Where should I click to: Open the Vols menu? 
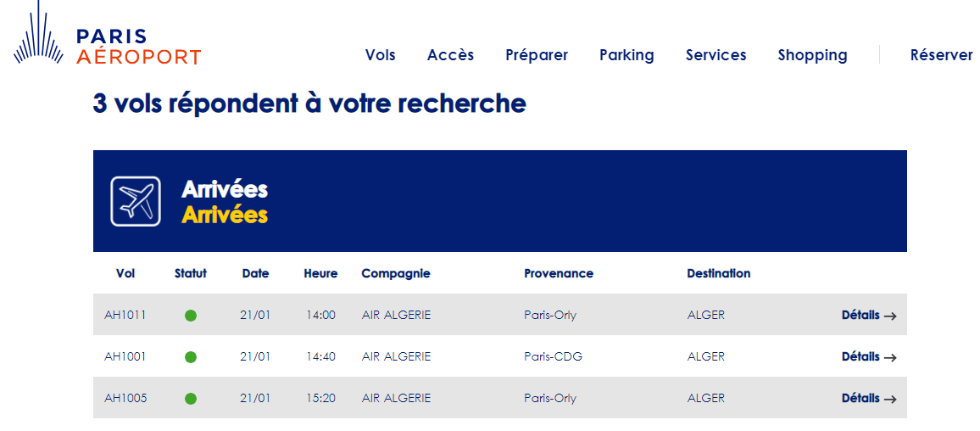pyautogui.click(x=381, y=55)
